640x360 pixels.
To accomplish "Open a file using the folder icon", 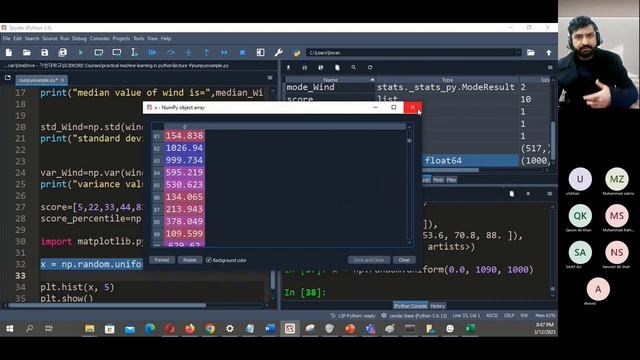I will [27, 53].
